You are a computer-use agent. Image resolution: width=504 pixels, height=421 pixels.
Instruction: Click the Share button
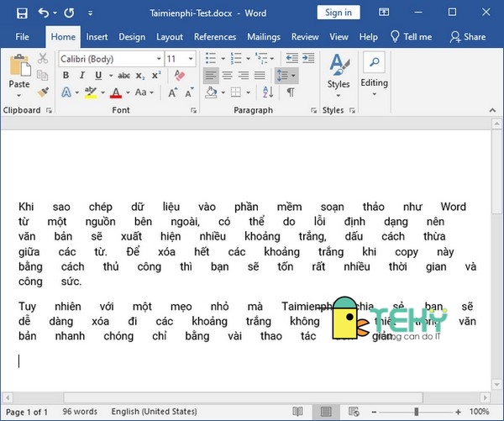[x=468, y=37]
